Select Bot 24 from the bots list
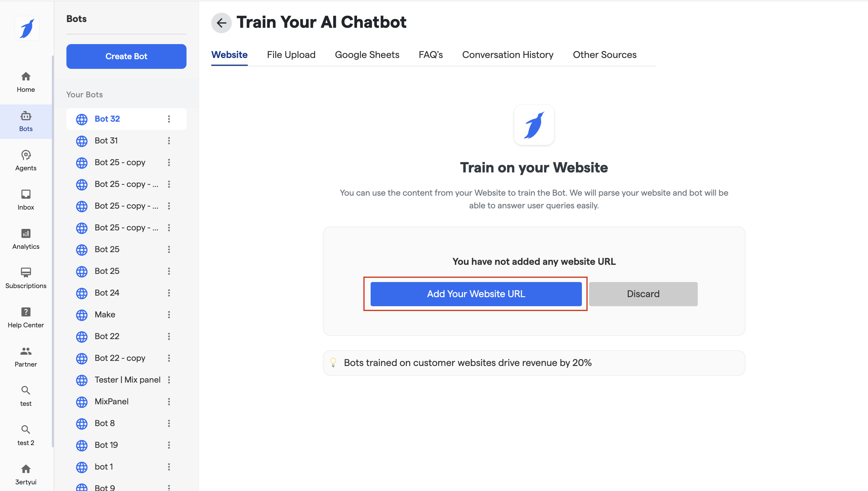Image resolution: width=868 pixels, height=491 pixels. tap(107, 293)
